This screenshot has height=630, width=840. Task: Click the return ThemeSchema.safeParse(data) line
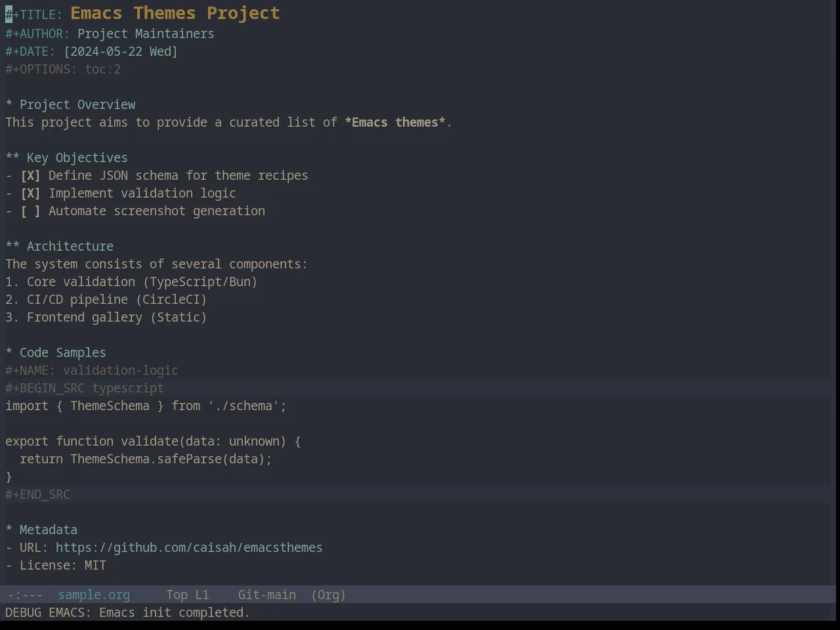point(146,459)
